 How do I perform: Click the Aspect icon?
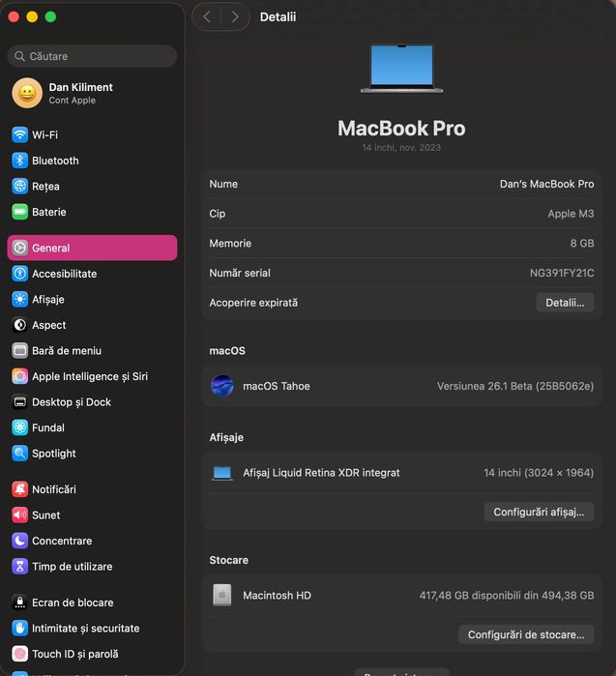point(20,325)
